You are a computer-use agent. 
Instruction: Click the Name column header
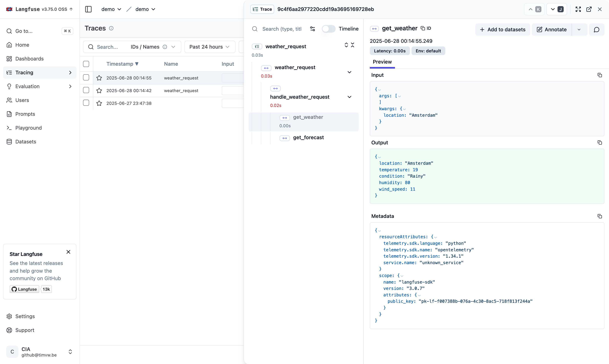tap(171, 64)
